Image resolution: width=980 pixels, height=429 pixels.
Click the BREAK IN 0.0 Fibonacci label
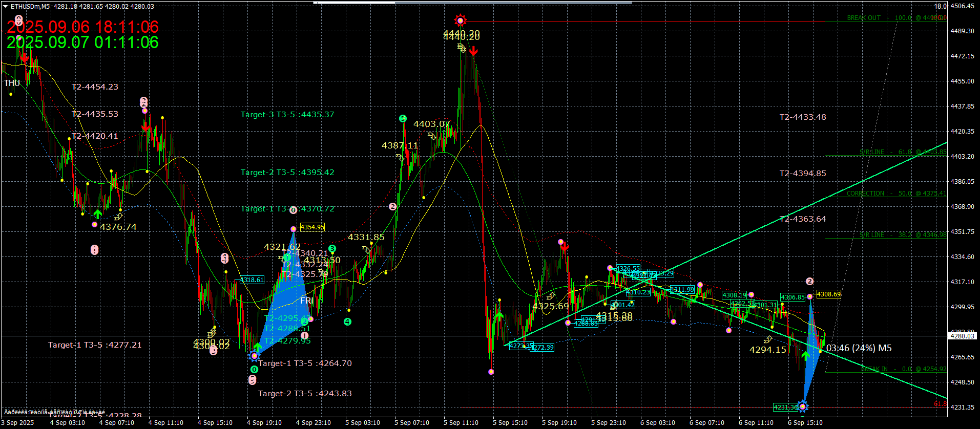pos(904,369)
